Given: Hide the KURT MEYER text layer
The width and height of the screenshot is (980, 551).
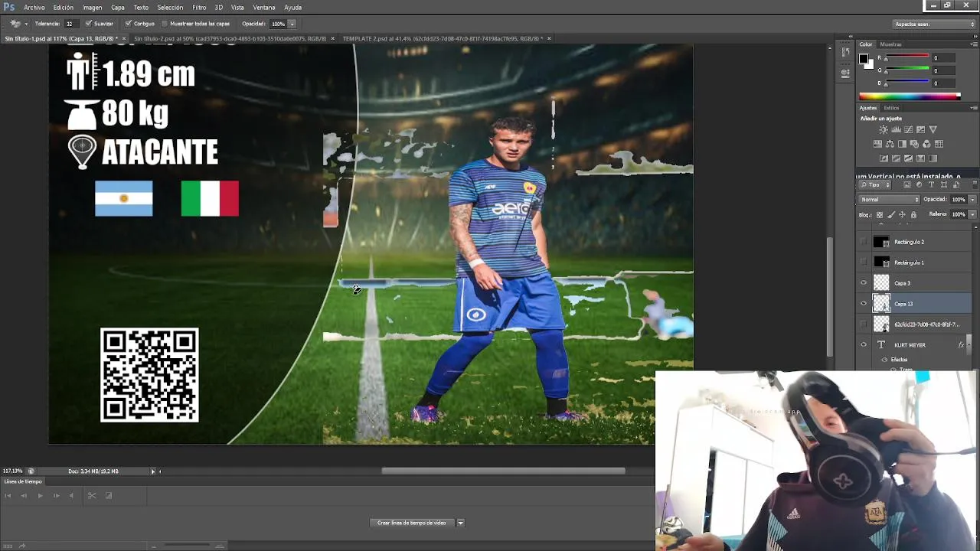Looking at the screenshot, I should [x=864, y=345].
